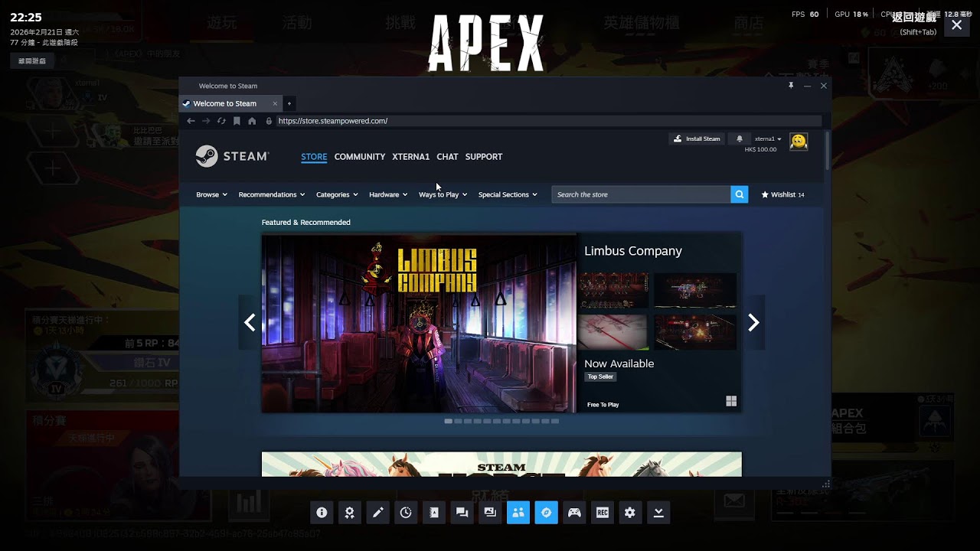The height and width of the screenshot is (551, 980).
Task: Click the Steam page vertical scrollbar
Action: point(827,150)
